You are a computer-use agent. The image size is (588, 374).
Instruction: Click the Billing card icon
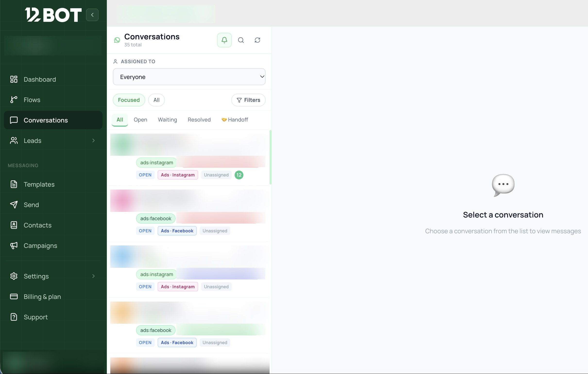click(x=14, y=296)
